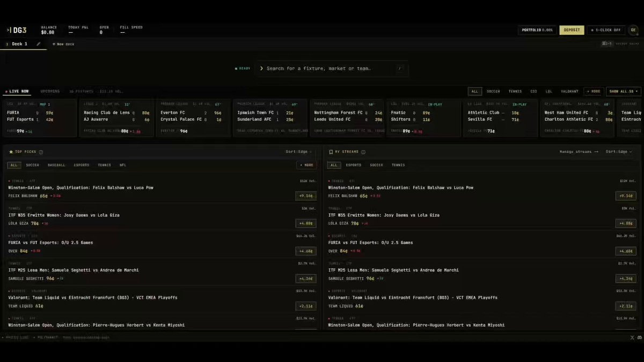The width and height of the screenshot is (644, 362).
Task: Click the info icon next to Top Picks
Action: [41, 152]
